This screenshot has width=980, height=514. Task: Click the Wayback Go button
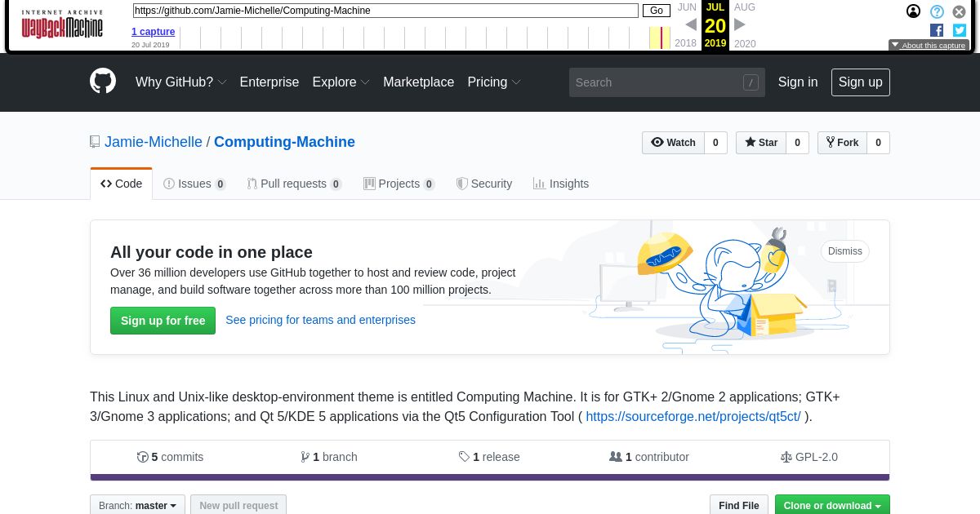(x=657, y=11)
